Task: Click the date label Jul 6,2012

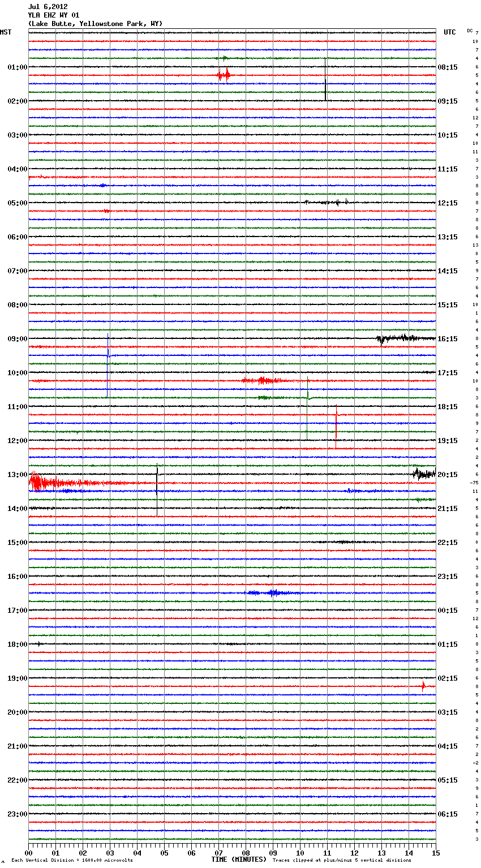Action: pyautogui.click(x=48, y=7)
